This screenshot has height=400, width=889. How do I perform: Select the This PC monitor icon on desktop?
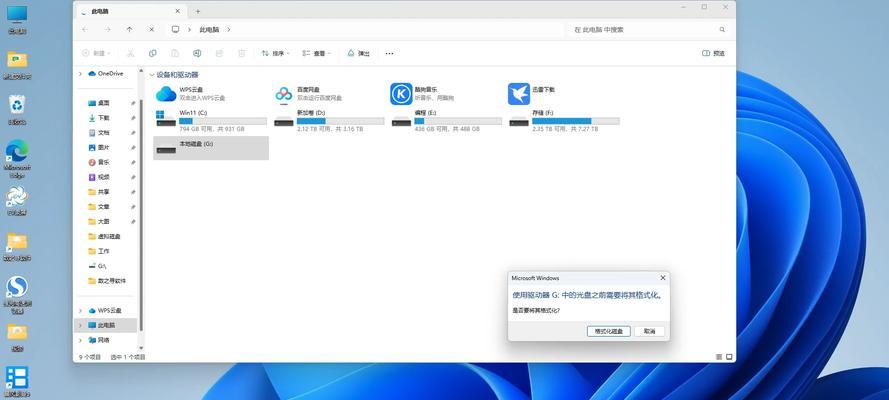click(x=17, y=20)
